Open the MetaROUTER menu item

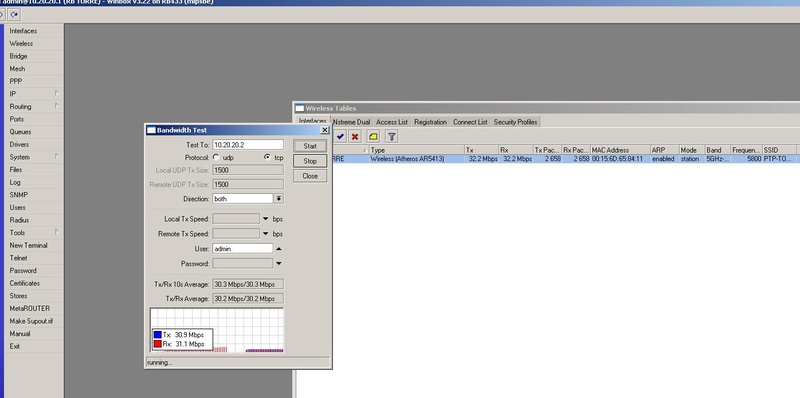pyautogui.click(x=30, y=308)
